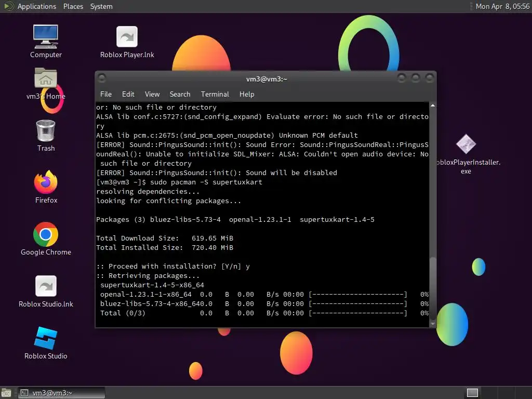Click the 'Packages (3)' list line

coord(235,220)
